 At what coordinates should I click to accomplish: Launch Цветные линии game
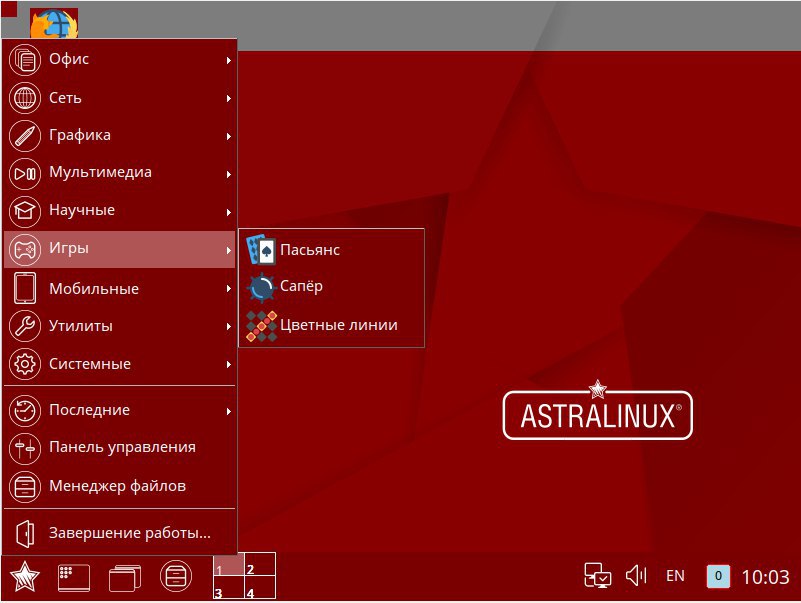click(x=332, y=326)
